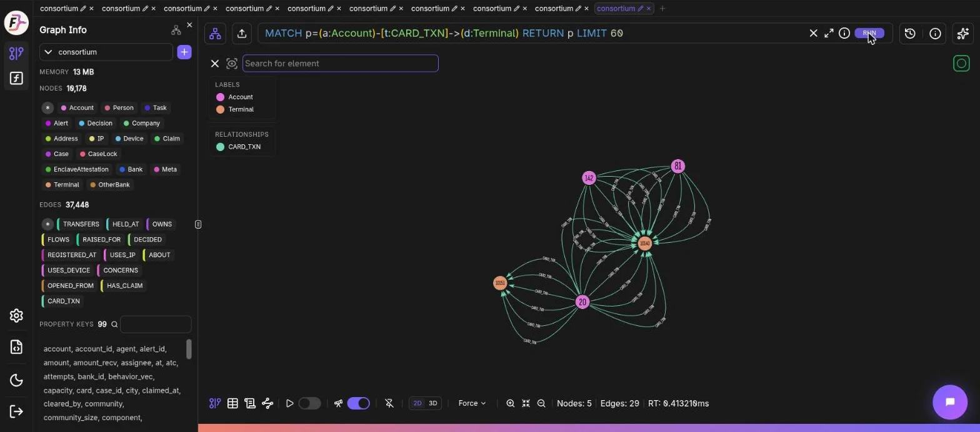Click the query text editor

[531, 33]
